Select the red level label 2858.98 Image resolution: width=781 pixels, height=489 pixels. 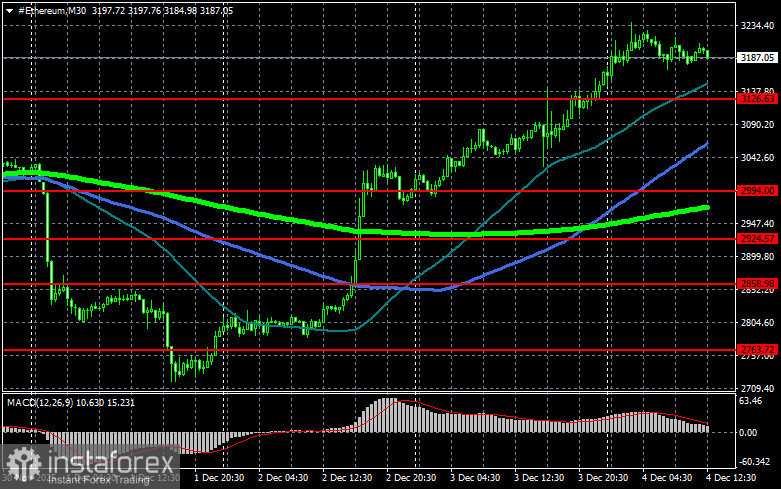point(757,283)
